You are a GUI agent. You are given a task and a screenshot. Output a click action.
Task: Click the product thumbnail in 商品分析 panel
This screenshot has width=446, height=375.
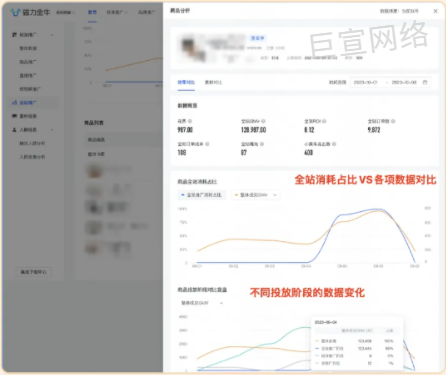pyautogui.click(x=192, y=48)
